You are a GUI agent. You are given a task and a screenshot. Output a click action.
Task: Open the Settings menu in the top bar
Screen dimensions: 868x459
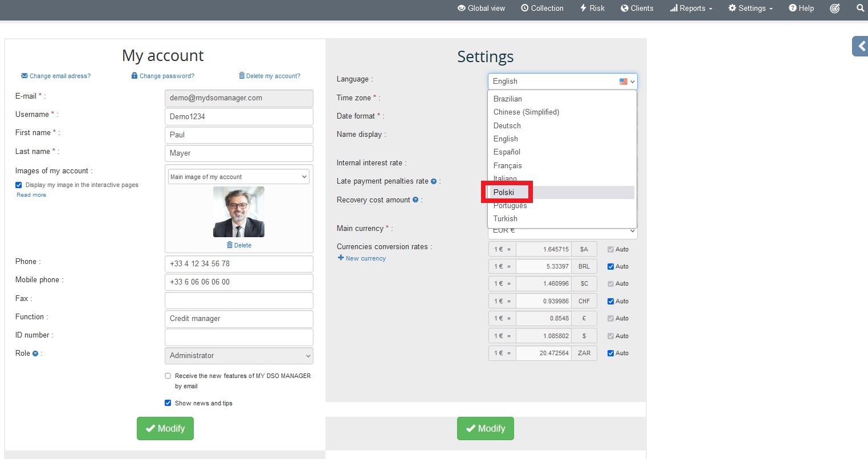coord(749,8)
